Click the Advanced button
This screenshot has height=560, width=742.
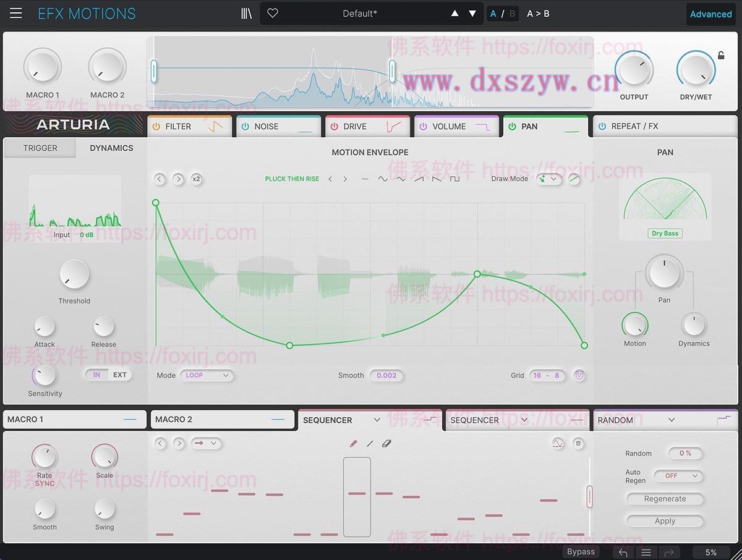click(x=711, y=14)
